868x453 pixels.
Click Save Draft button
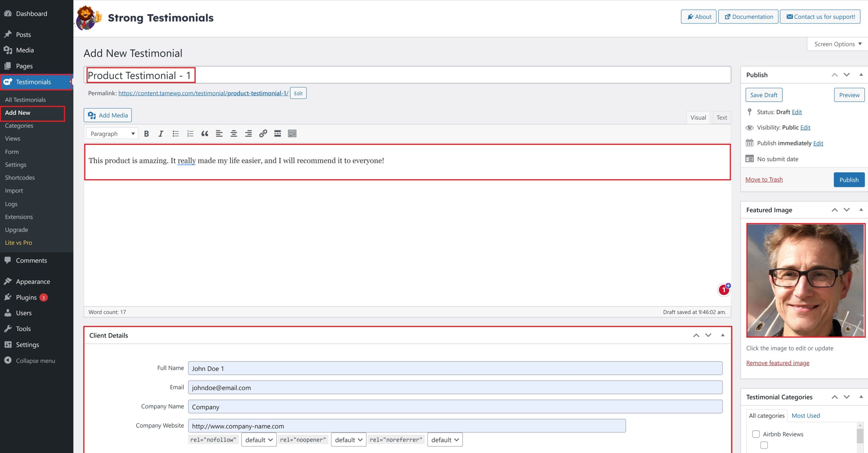[764, 95]
